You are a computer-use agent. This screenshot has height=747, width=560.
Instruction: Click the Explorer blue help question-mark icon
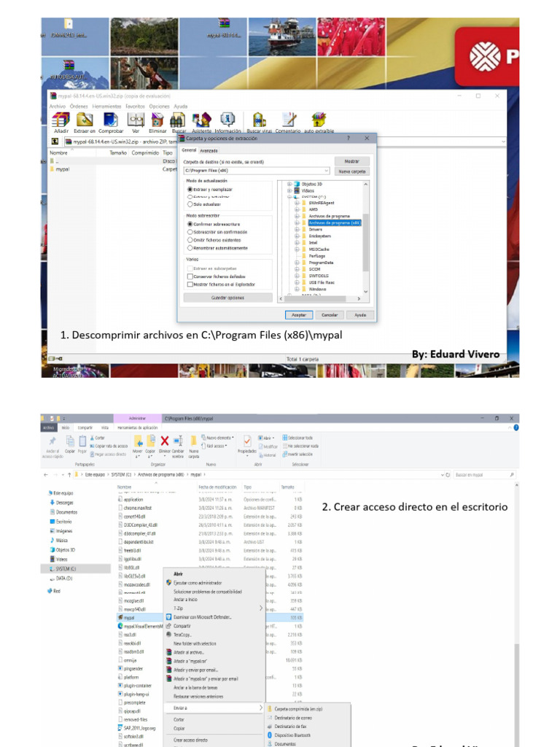pos(516,427)
